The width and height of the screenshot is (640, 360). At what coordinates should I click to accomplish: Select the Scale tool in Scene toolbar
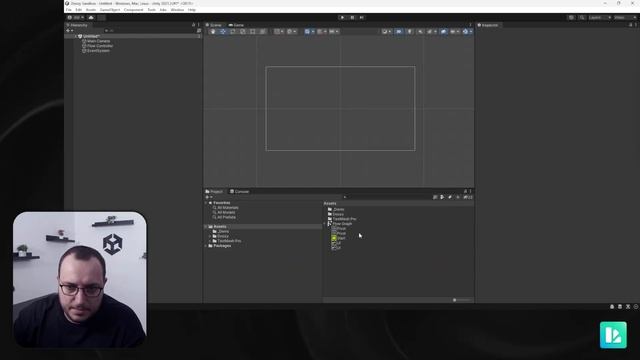[x=242, y=31]
